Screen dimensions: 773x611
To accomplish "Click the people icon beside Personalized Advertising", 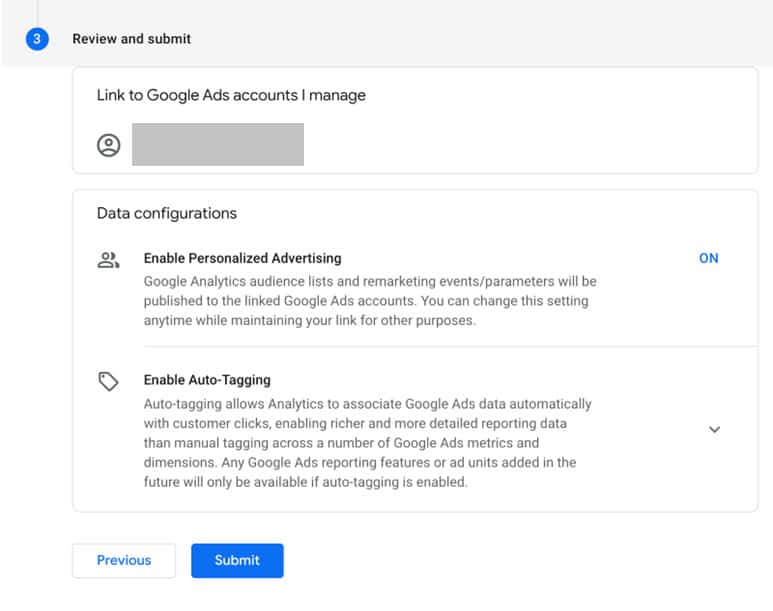I will [x=108, y=260].
